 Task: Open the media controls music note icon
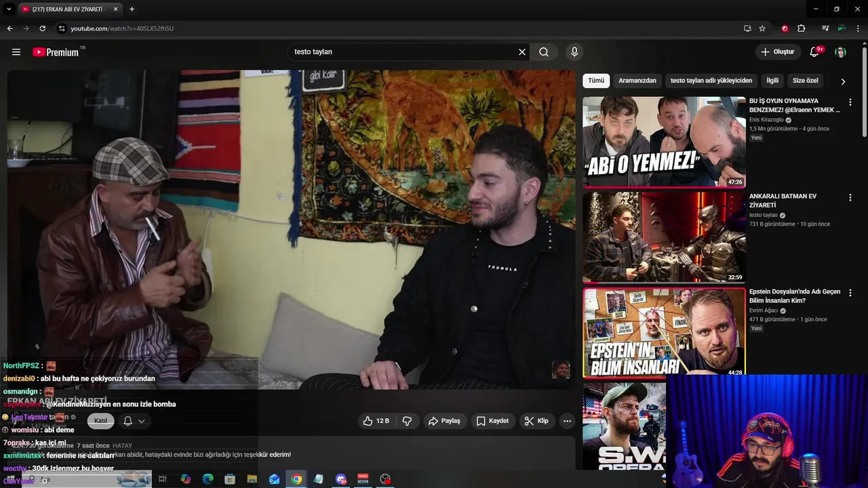point(825,28)
